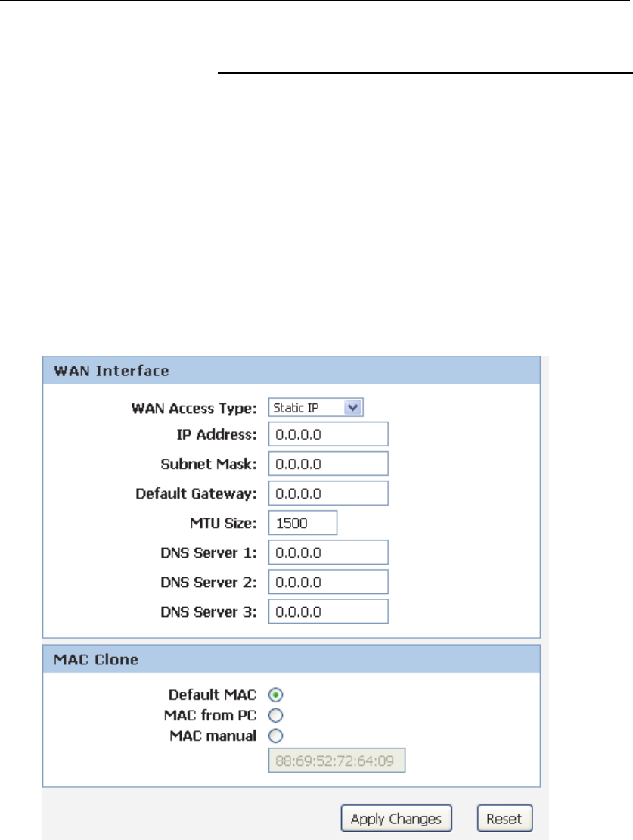Select the Default Gateway text box
Image resolution: width=633 pixels, height=840 pixels.
pyautogui.click(x=327, y=493)
